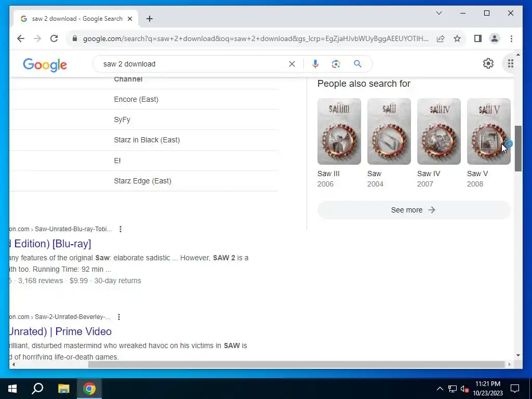Focus the saw 2 download search field

193,64
